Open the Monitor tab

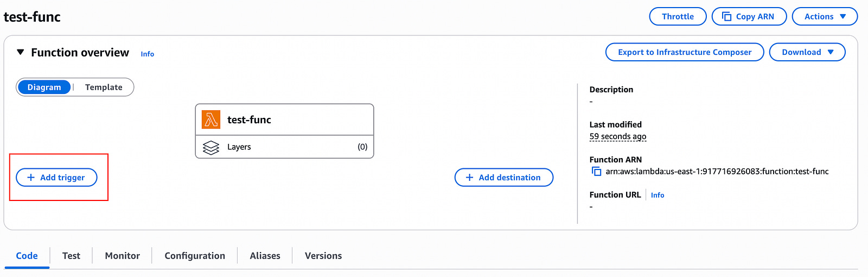point(122,256)
